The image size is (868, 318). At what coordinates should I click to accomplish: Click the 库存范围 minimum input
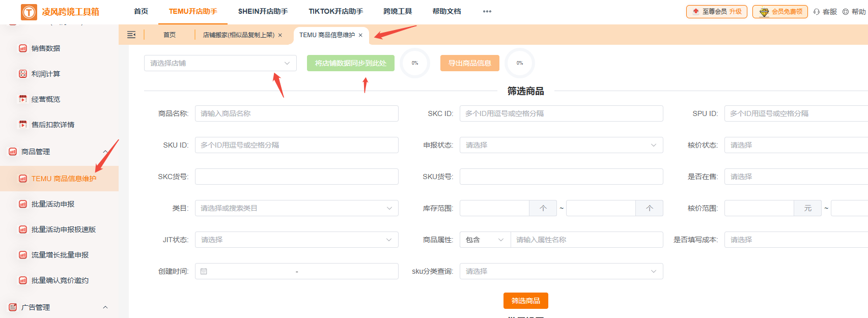495,208
